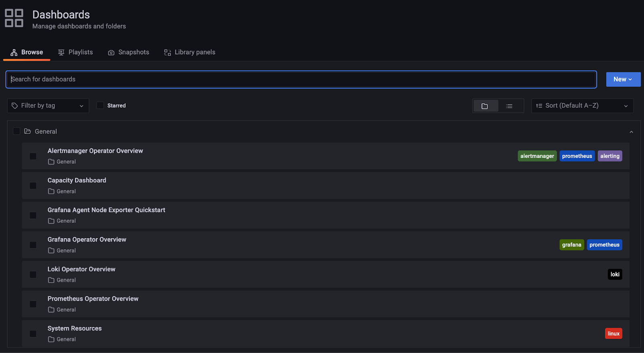644x353 pixels.
Task: Check the Capacity Dashboard checkbox
Action: [x=33, y=186]
